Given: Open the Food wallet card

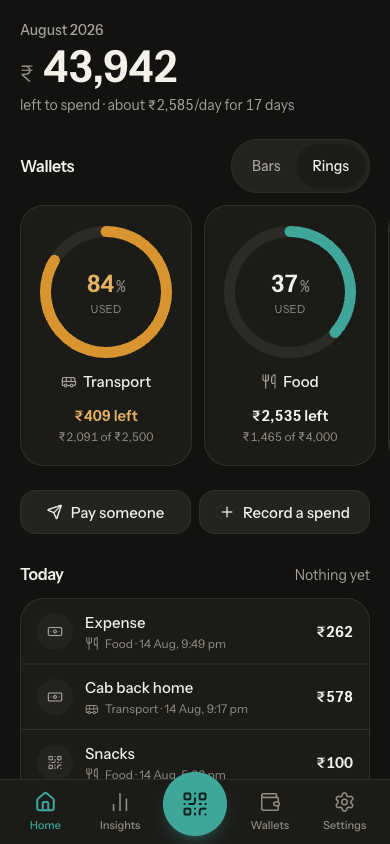Looking at the screenshot, I should click(x=290, y=335).
